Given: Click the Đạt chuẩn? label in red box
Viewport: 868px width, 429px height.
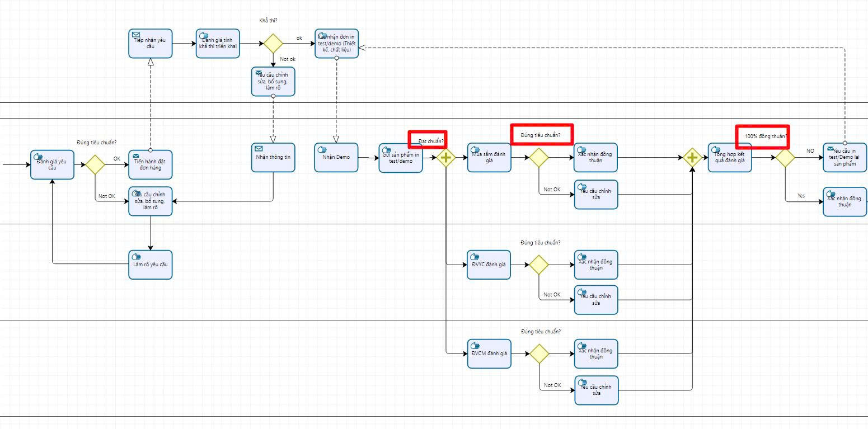Looking at the screenshot, I should (x=431, y=142).
